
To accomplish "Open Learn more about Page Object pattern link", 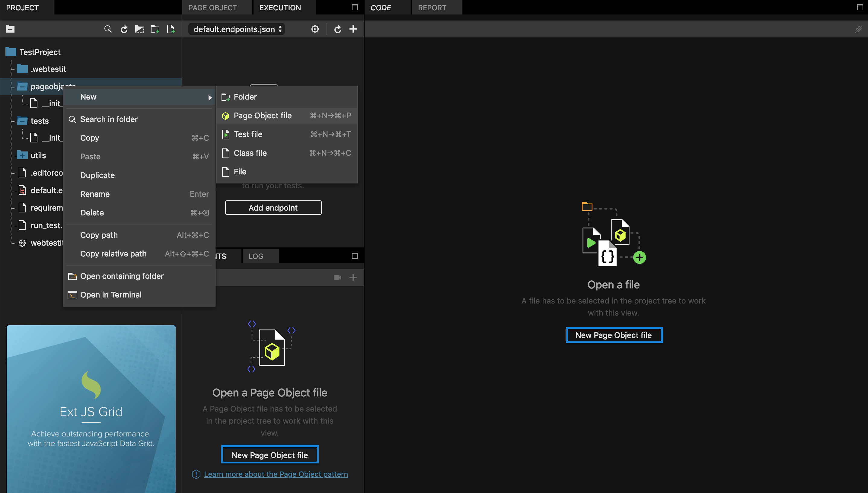I will coord(276,474).
